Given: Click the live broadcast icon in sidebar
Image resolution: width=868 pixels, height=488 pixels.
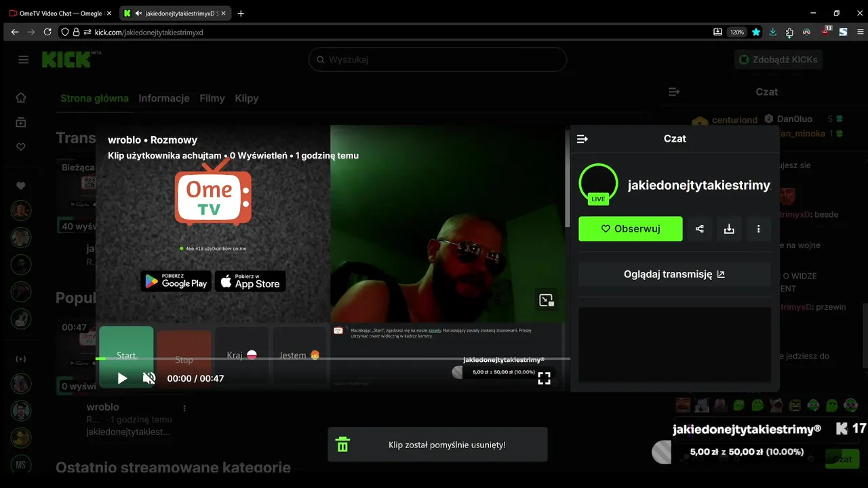Looking at the screenshot, I should point(21,359).
